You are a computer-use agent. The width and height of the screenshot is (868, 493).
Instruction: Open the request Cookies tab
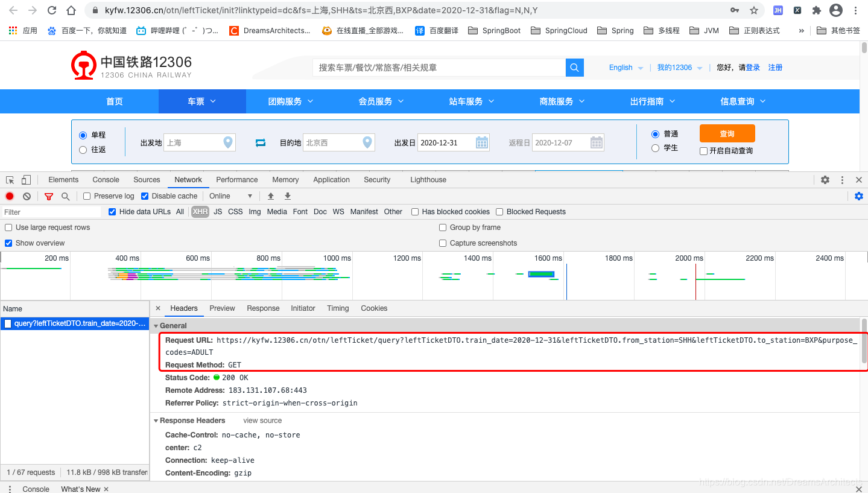click(374, 308)
